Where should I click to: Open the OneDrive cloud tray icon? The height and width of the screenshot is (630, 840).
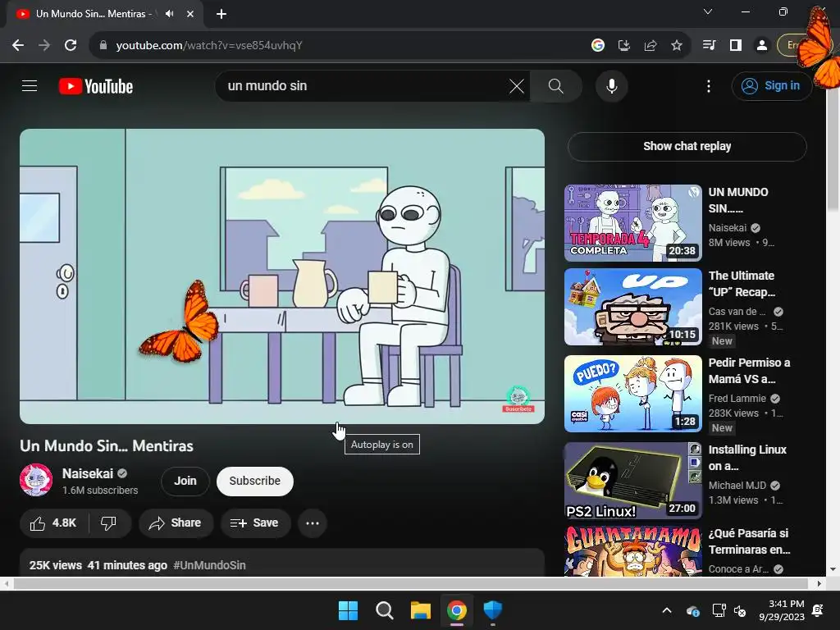[x=692, y=610]
